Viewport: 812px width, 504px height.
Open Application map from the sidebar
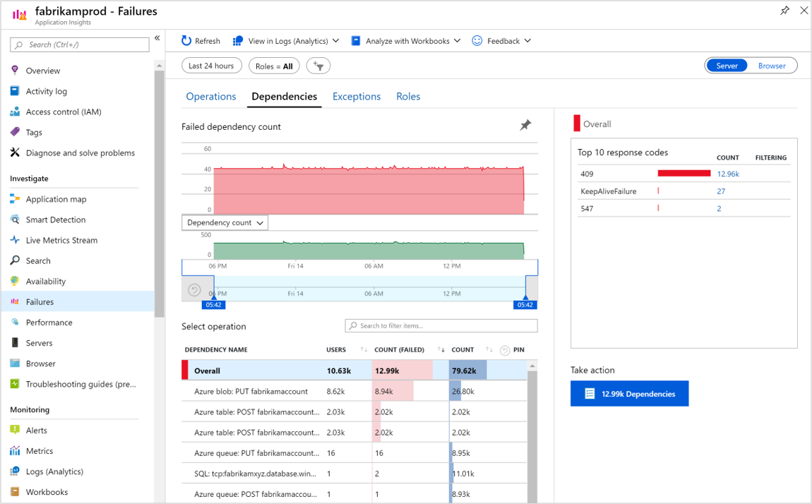pyautogui.click(x=56, y=199)
